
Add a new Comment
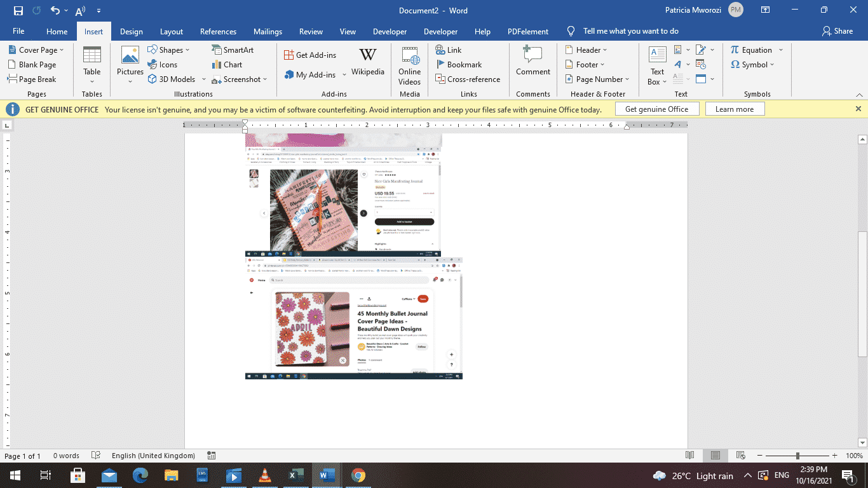pyautogui.click(x=532, y=64)
